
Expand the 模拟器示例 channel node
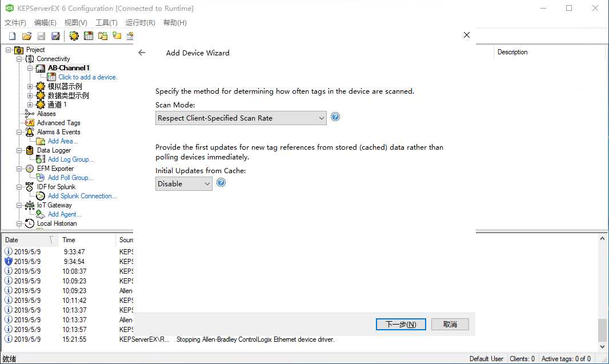coord(30,86)
